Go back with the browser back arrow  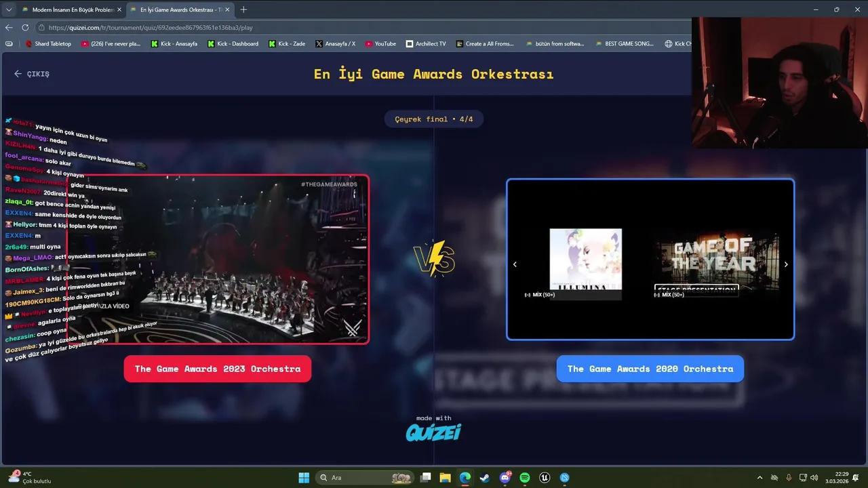9,28
